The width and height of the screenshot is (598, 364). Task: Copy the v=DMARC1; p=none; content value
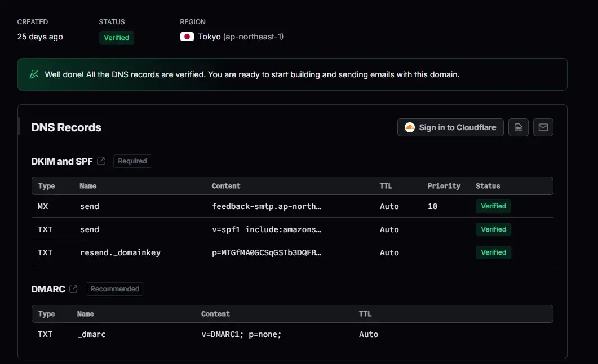coord(241,334)
